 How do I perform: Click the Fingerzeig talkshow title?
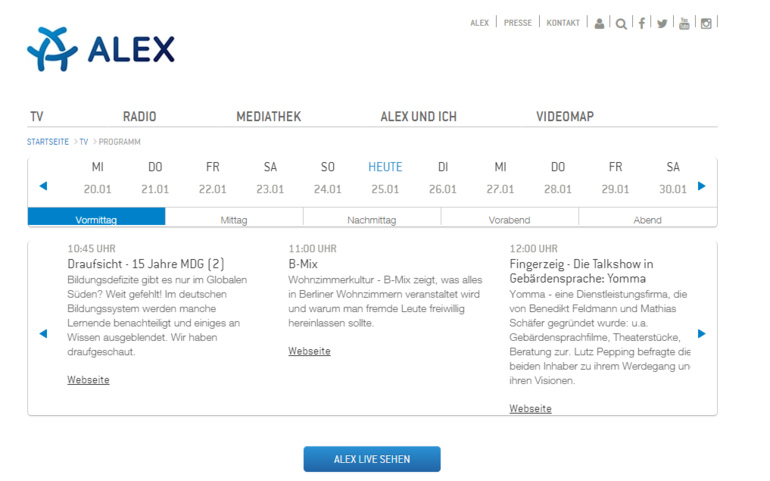[x=581, y=271]
